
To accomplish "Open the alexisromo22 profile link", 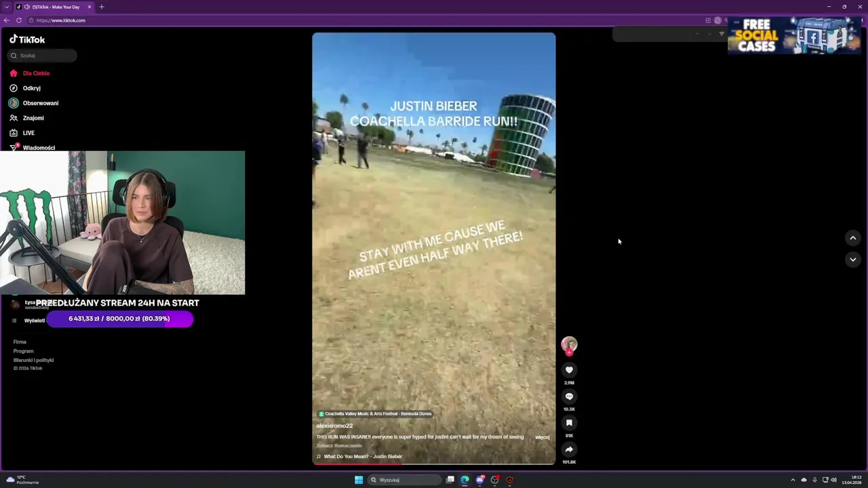I will tap(334, 426).
